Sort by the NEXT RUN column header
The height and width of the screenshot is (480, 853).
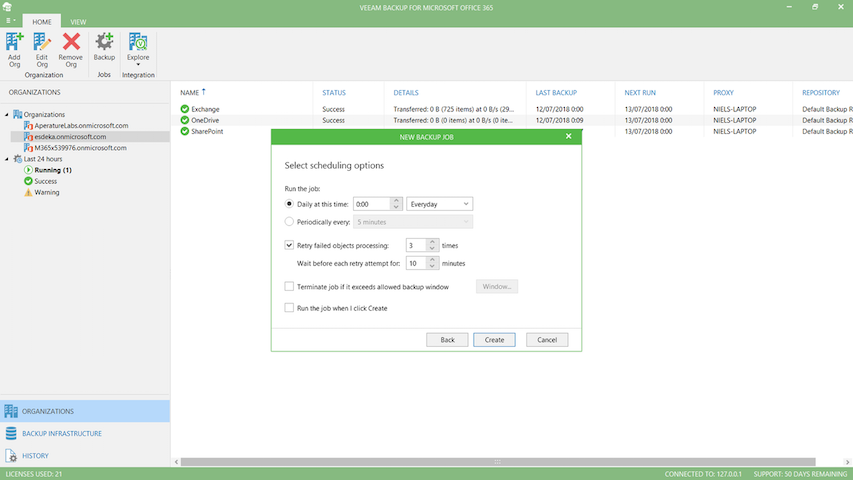click(640, 93)
